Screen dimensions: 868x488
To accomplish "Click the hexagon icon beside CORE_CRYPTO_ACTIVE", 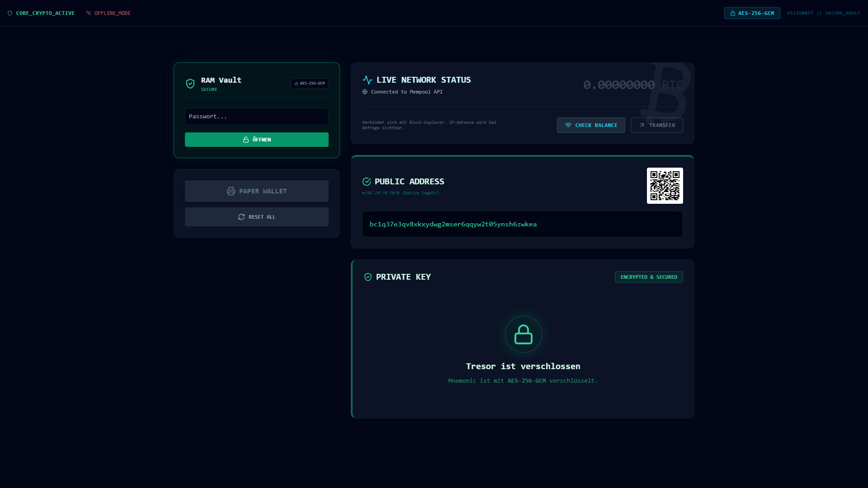I will [x=10, y=13].
